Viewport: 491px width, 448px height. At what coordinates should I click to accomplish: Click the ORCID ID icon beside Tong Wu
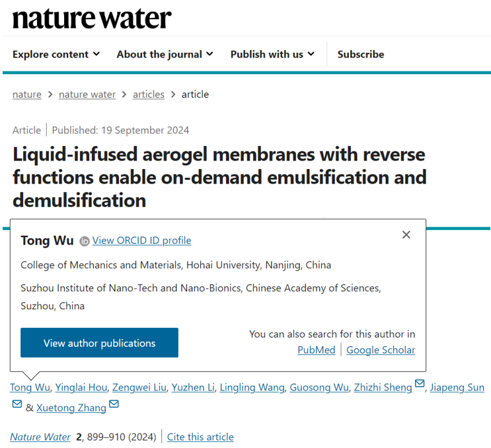point(85,241)
